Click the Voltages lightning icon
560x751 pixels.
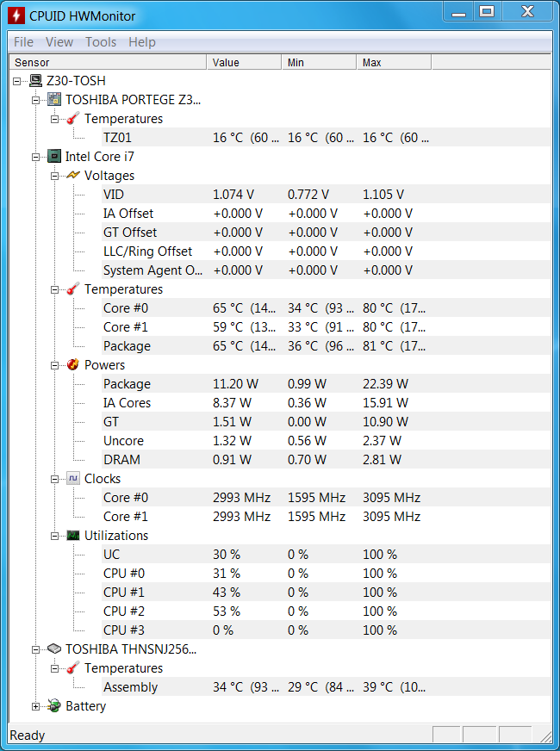[73, 176]
